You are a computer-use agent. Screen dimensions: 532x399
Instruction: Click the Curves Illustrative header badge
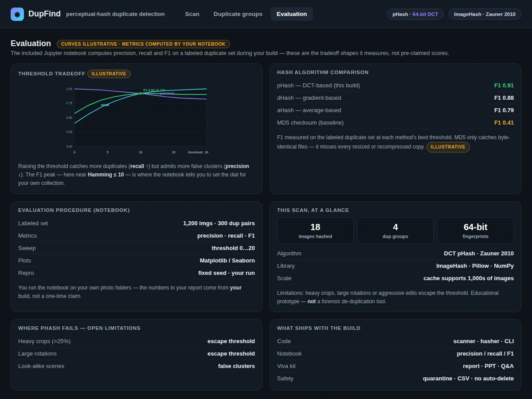click(x=143, y=44)
